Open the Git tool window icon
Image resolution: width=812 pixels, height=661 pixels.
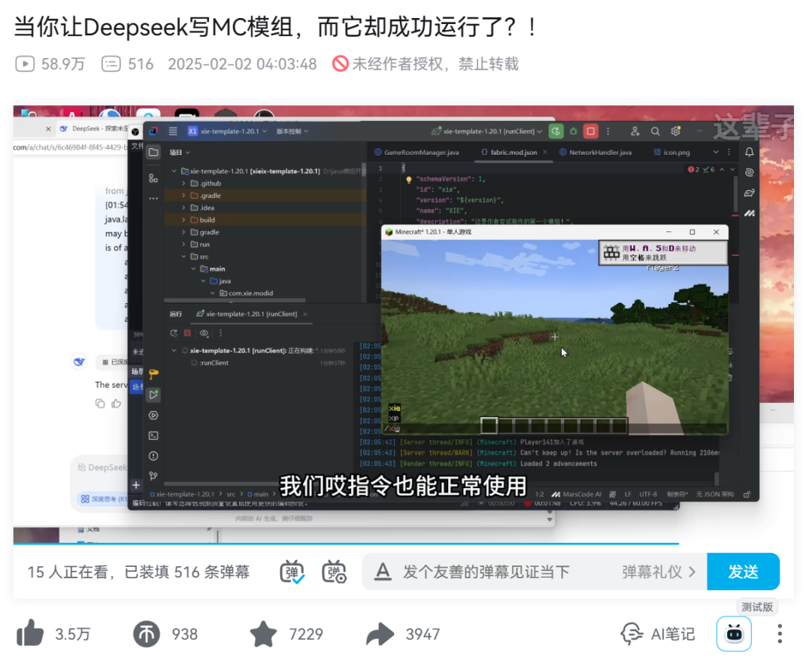[x=153, y=475]
